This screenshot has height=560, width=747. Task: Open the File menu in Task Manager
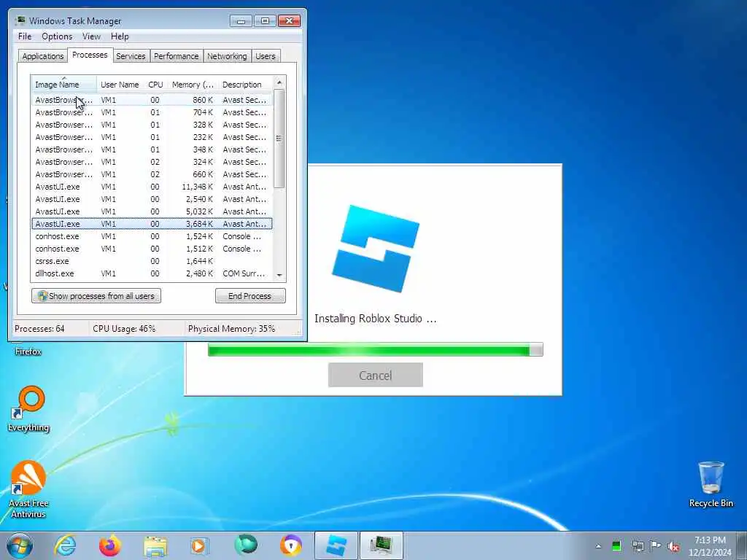pos(25,36)
